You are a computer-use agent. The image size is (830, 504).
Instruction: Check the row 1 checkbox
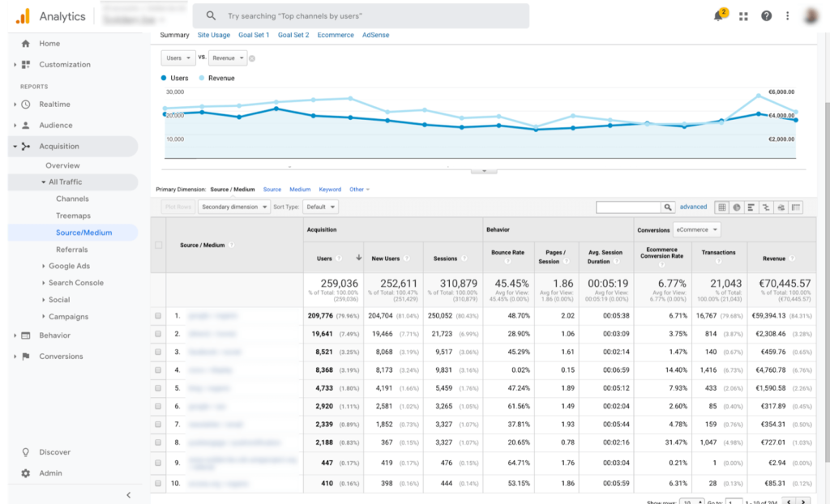pos(159,315)
